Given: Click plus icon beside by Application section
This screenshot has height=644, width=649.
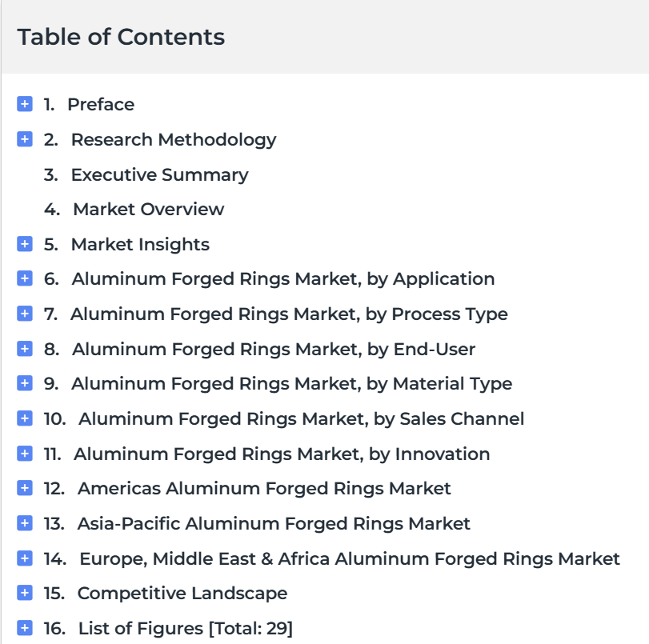Looking at the screenshot, I should [x=25, y=278].
